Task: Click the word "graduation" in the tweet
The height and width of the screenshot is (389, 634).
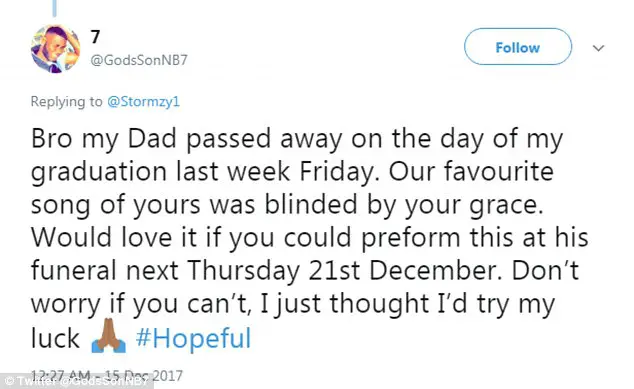Action: click(x=99, y=172)
